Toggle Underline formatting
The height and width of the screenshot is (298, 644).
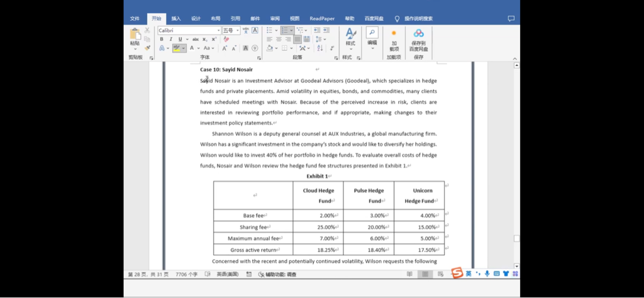click(180, 39)
